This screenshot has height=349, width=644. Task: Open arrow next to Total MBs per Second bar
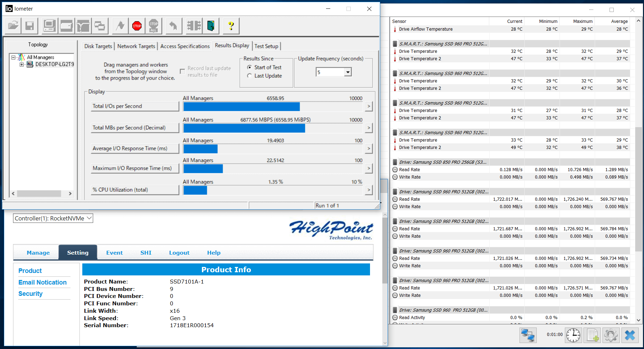(x=369, y=128)
